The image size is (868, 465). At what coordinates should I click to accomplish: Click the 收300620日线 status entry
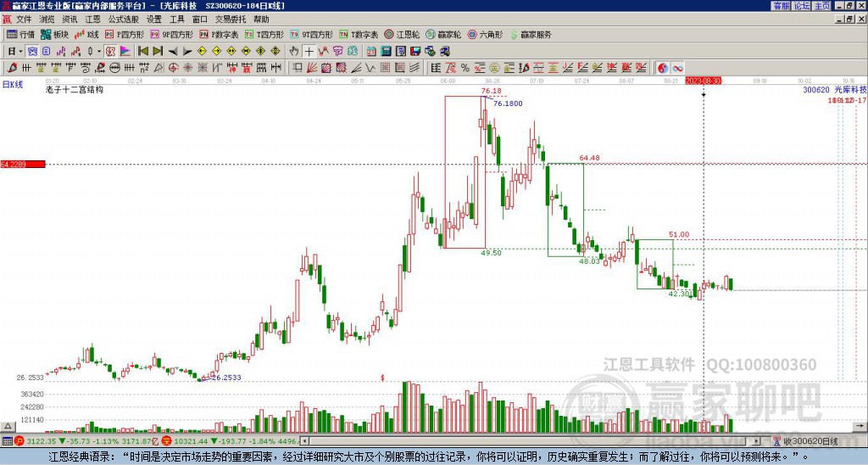pos(810,441)
